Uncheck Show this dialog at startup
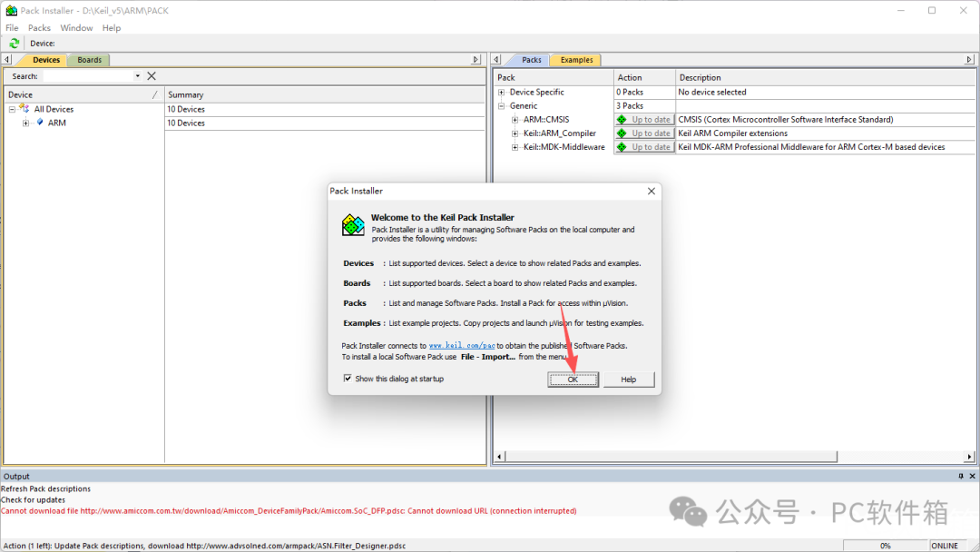 pos(348,379)
